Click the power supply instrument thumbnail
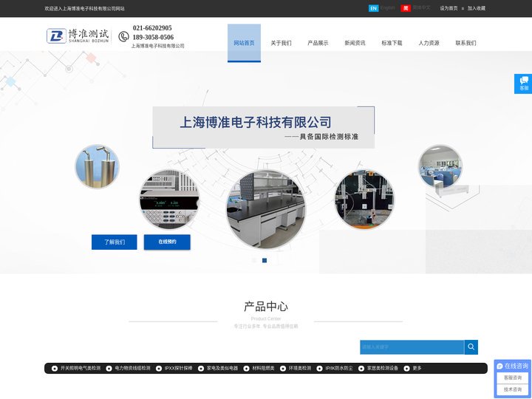The height and width of the screenshot is (399, 532). (x=169, y=199)
